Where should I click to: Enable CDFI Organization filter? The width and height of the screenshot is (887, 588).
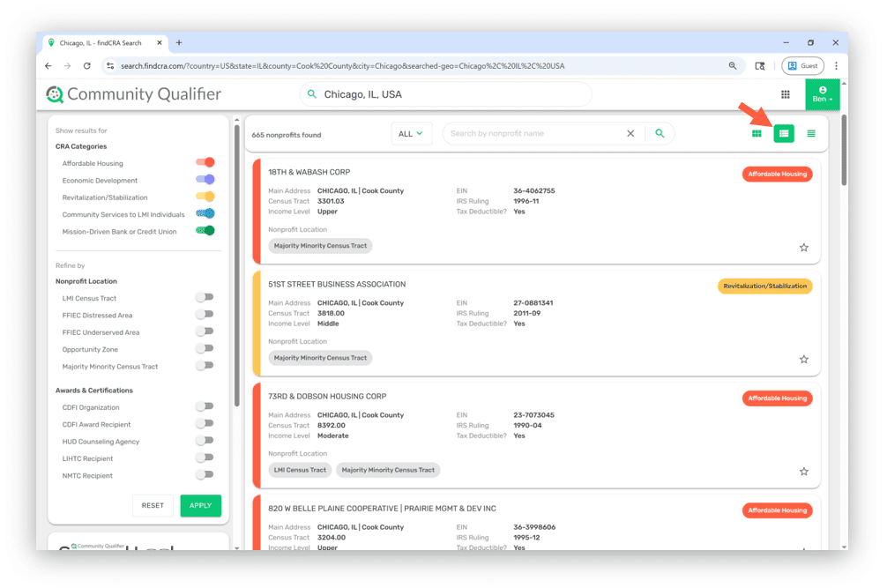tap(205, 406)
